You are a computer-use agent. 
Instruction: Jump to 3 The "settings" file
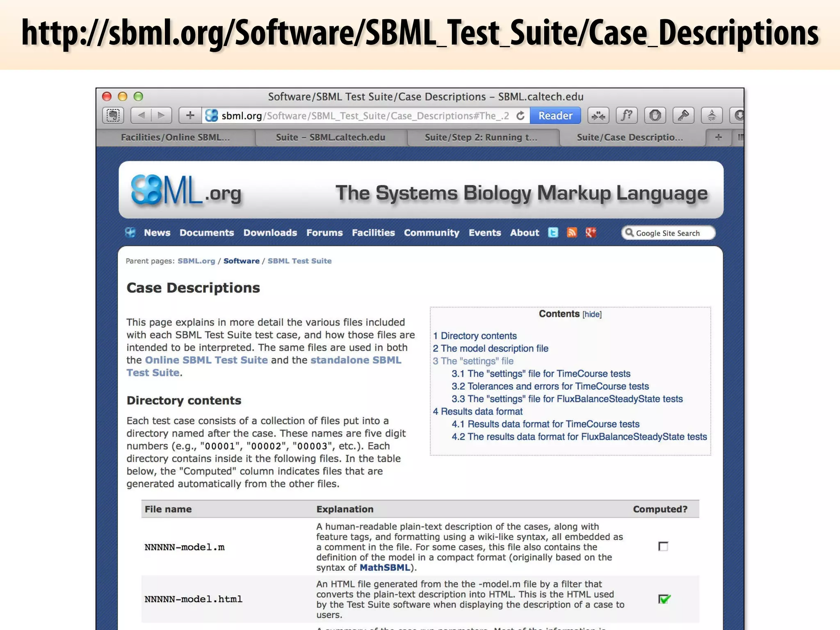(473, 361)
